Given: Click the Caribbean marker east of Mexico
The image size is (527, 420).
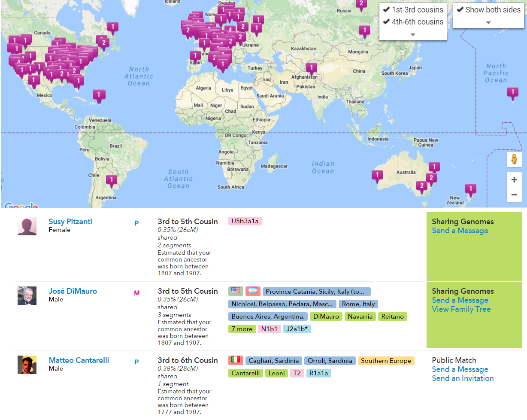Looking at the screenshot, I should 99,96.
